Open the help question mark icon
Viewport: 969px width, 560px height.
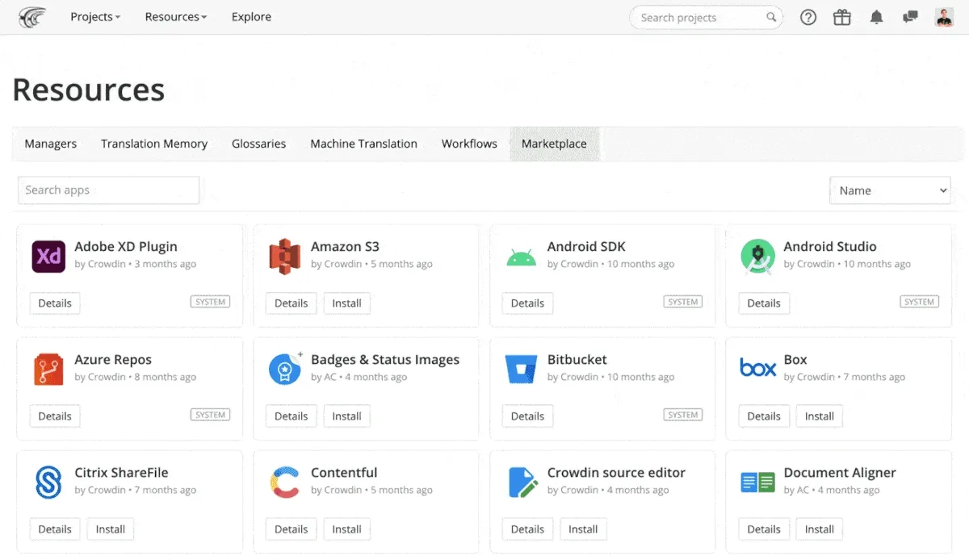pyautogui.click(x=808, y=17)
